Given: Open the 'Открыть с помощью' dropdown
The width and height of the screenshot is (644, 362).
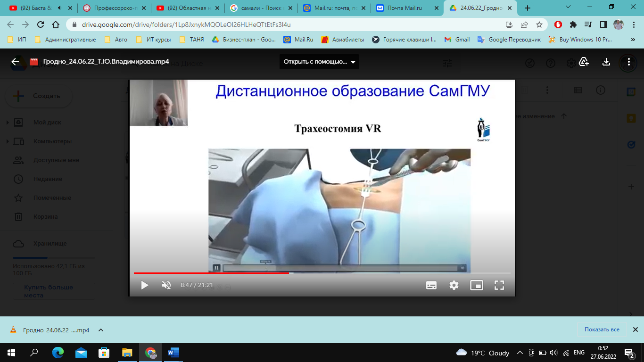Looking at the screenshot, I should click(x=319, y=62).
